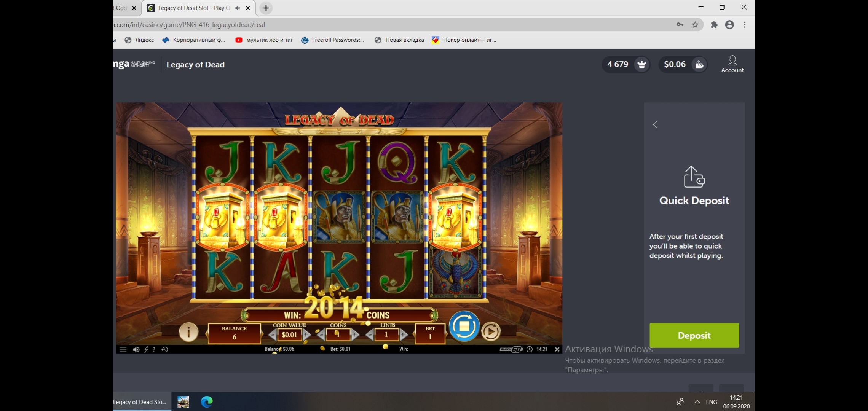Click the Bet: $0.01 status text
868x411 pixels.
[x=340, y=349]
